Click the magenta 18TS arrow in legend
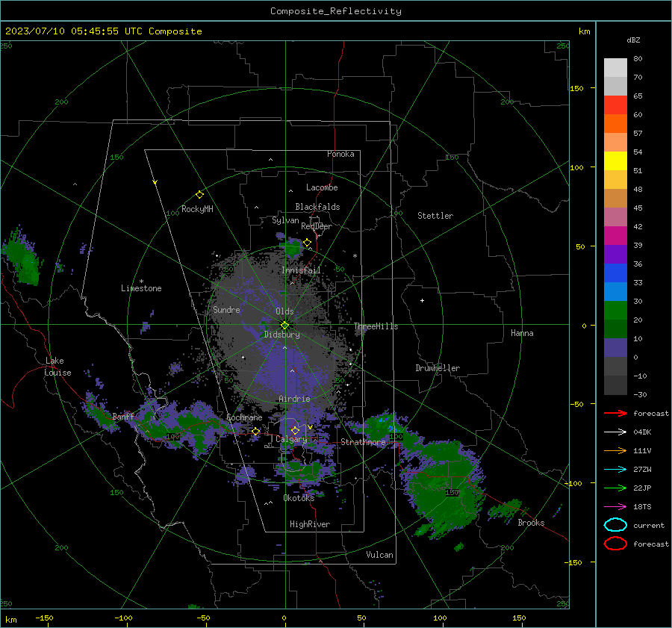This screenshot has height=628, width=672. [615, 507]
